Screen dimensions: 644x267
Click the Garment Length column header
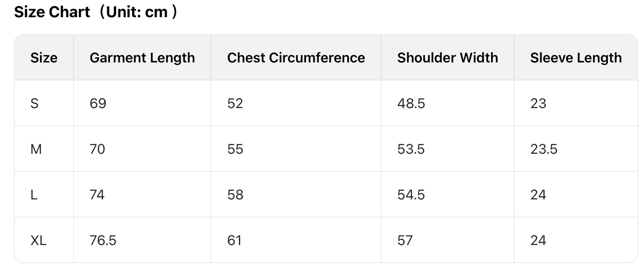(x=142, y=58)
